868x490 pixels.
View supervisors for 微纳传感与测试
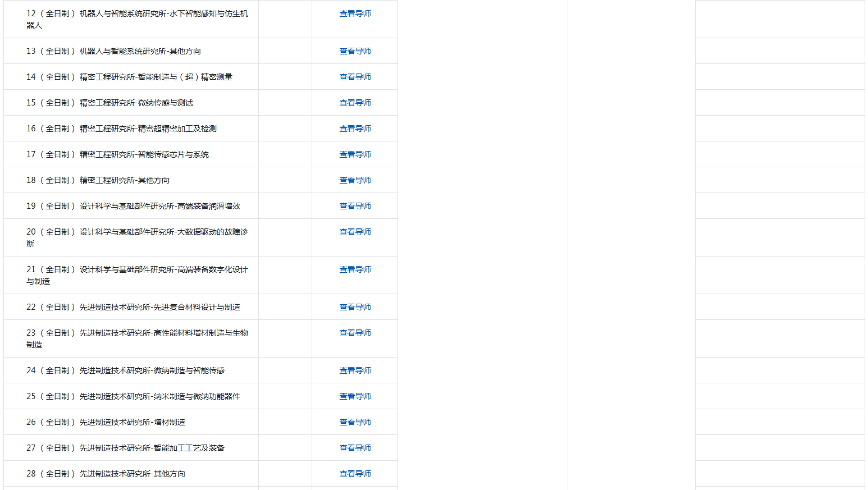(x=354, y=103)
